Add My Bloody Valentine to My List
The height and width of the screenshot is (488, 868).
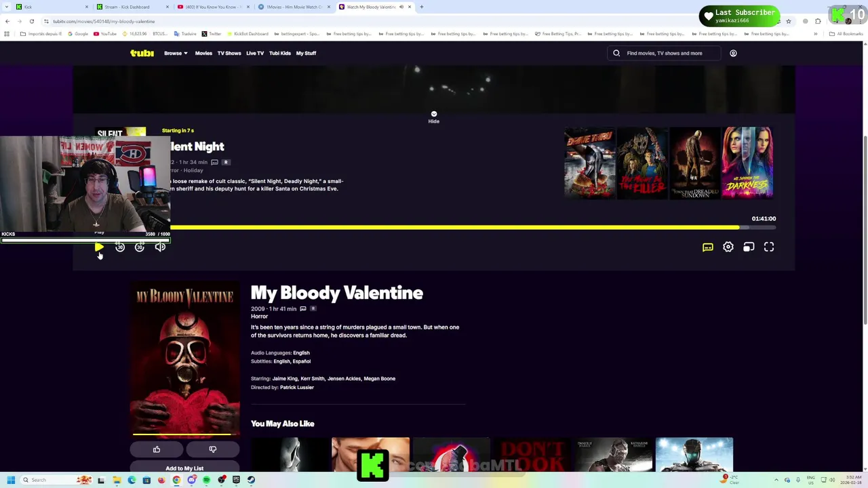[184, 468]
